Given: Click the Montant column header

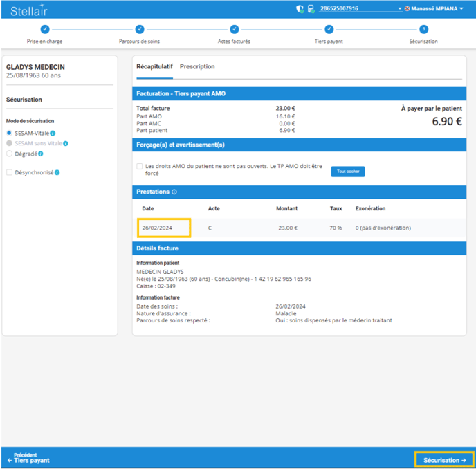Looking at the screenshot, I should click(x=287, y=208).
